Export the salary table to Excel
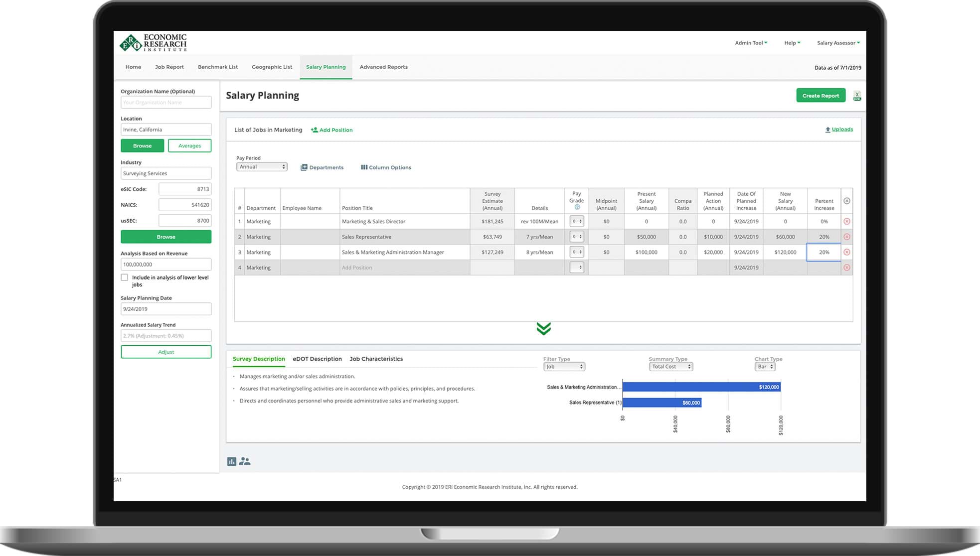The height and width of the screenshot is (556, 980). 857,95
